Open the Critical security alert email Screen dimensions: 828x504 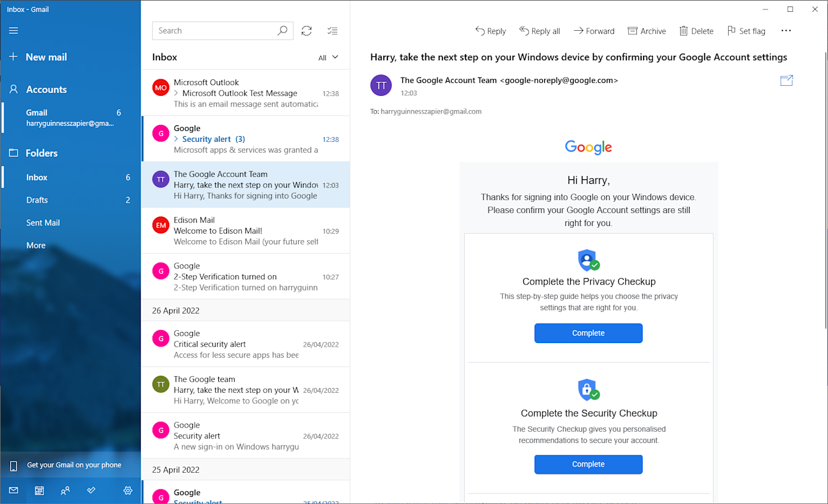click(x=245, y=344)
